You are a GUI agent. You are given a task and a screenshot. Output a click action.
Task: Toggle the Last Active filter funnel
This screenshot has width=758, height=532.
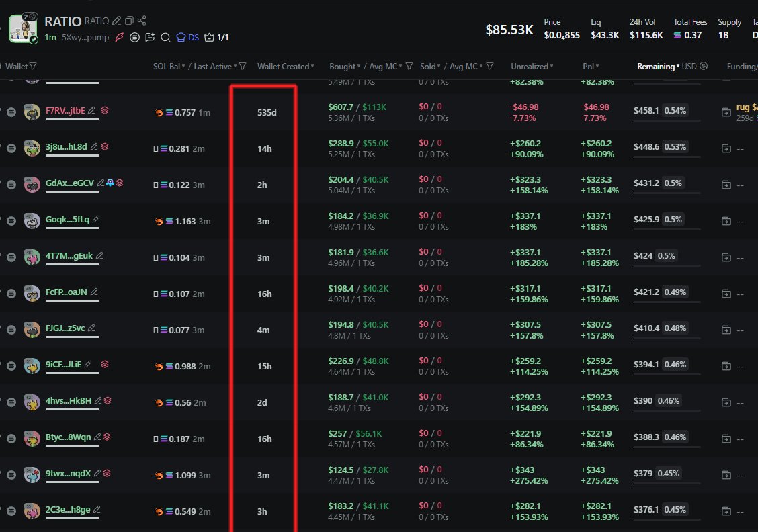point(243,66)
